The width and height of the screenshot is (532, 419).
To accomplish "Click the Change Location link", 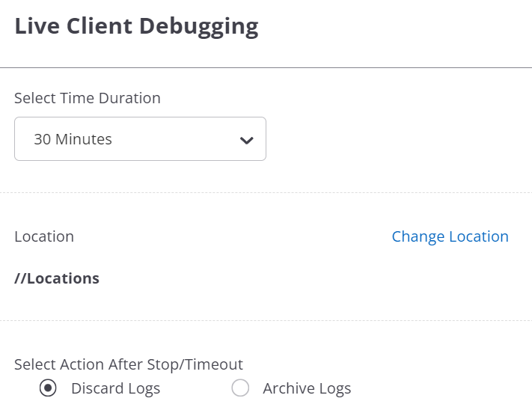I will pos(450,236).
